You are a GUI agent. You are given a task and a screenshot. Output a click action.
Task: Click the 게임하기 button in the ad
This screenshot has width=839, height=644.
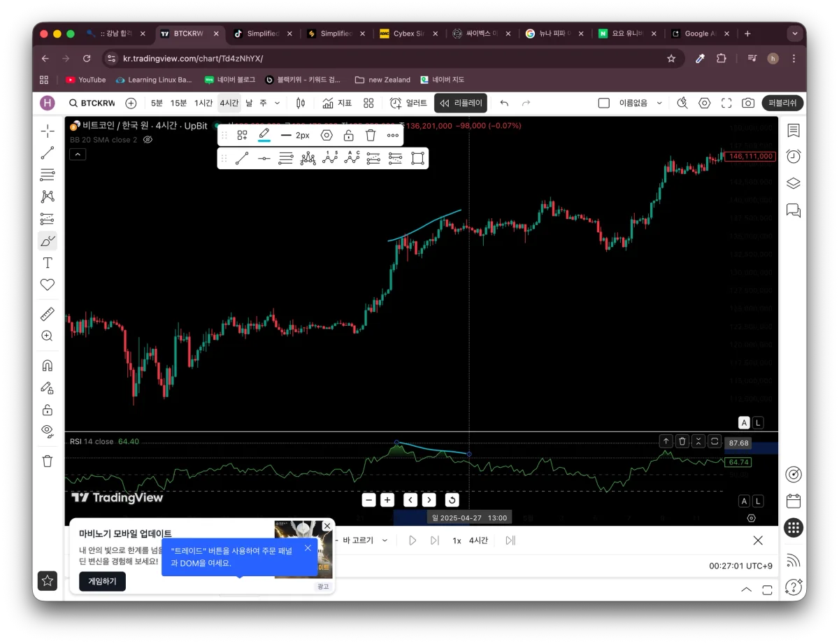(102, 581)
